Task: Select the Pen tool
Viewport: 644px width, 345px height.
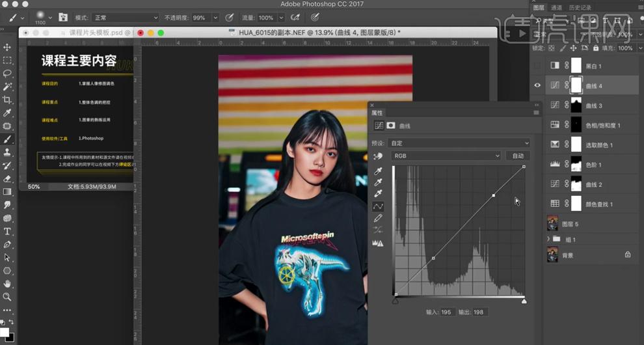Action: click(7, 245)
